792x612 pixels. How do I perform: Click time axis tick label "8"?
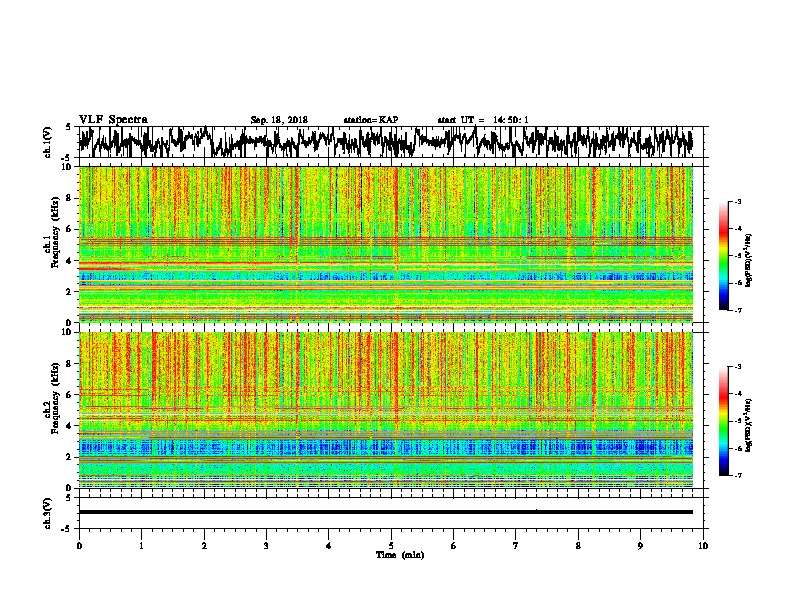(578, 546)
